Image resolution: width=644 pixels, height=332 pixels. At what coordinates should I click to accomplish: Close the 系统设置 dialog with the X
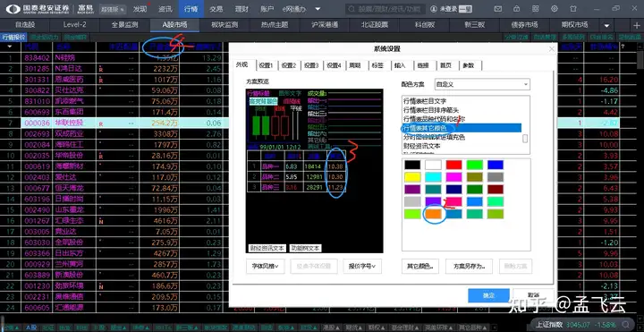pos(552,49)
